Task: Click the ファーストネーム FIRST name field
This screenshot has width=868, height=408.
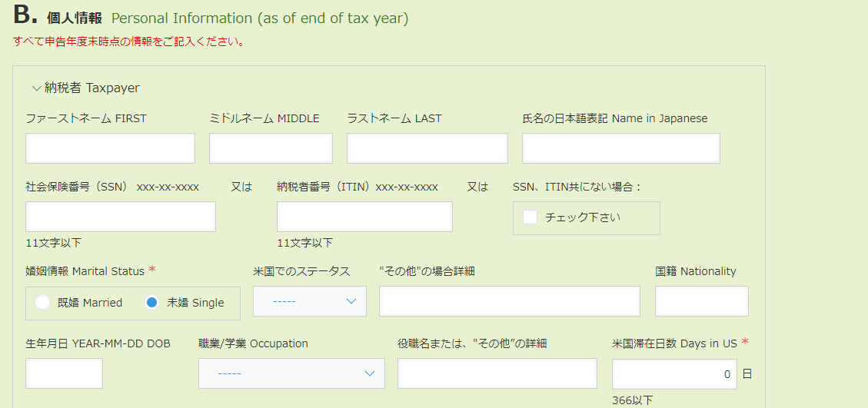Action: (x=110, y=148)
